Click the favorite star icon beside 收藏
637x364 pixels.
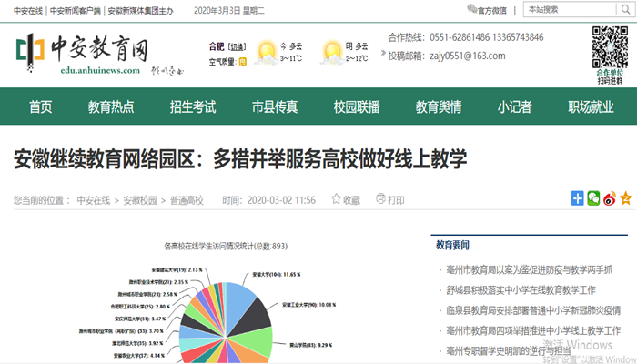(336, 198)
